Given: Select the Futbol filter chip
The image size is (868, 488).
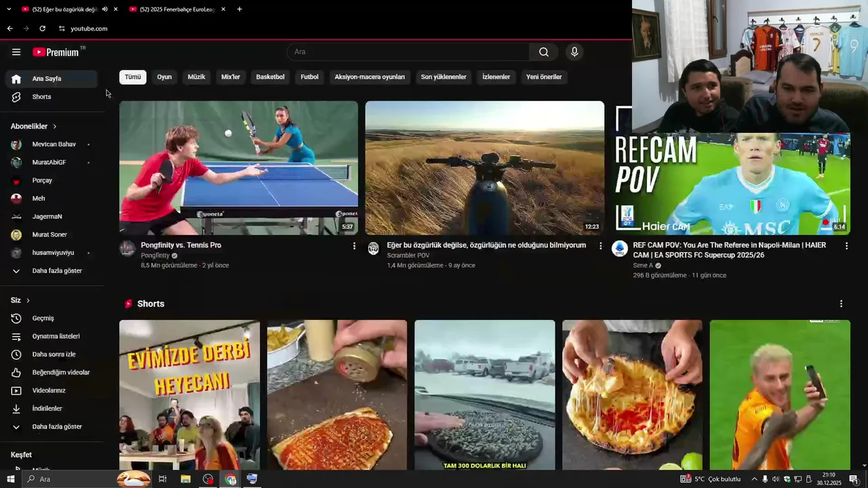Looking at the screenshot, I should [x=309, y=77].
